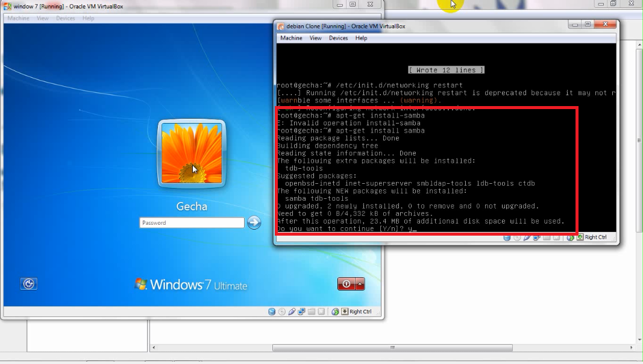The height and width of the screenshot is (364, 643).
Task: Open Ease of Access button
Action: (29, 284)
